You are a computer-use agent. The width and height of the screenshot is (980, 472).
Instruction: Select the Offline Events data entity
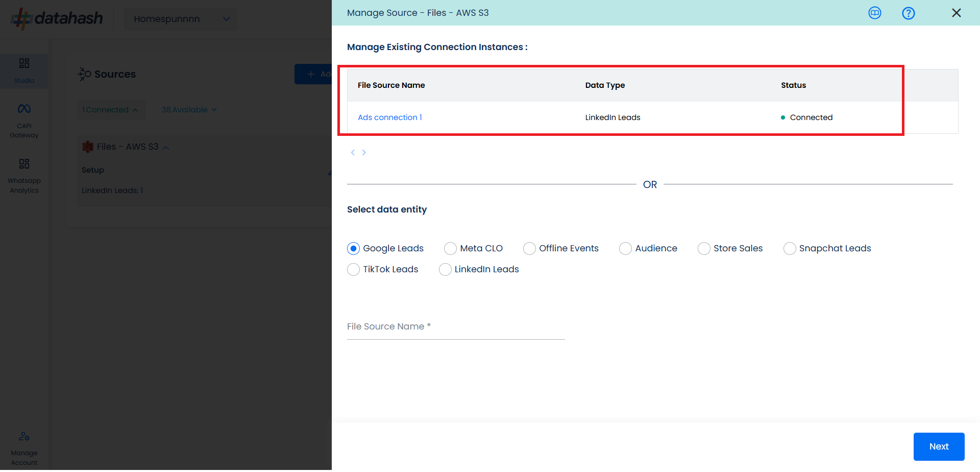(x=529, y=249)
